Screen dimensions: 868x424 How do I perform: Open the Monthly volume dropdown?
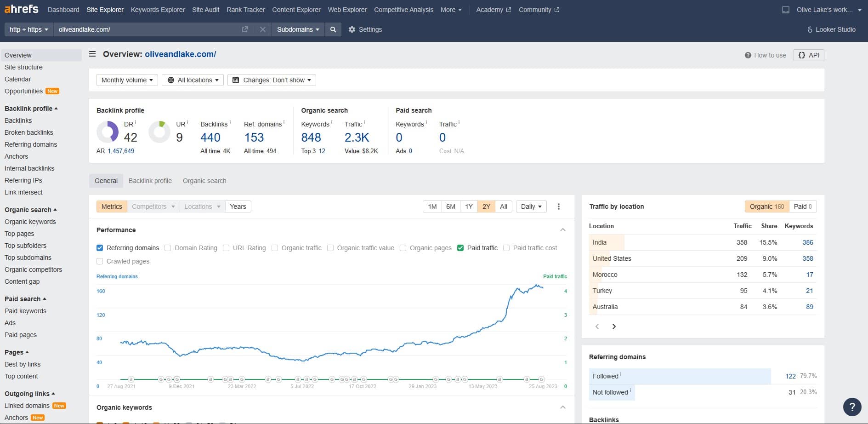click(127, 80)
